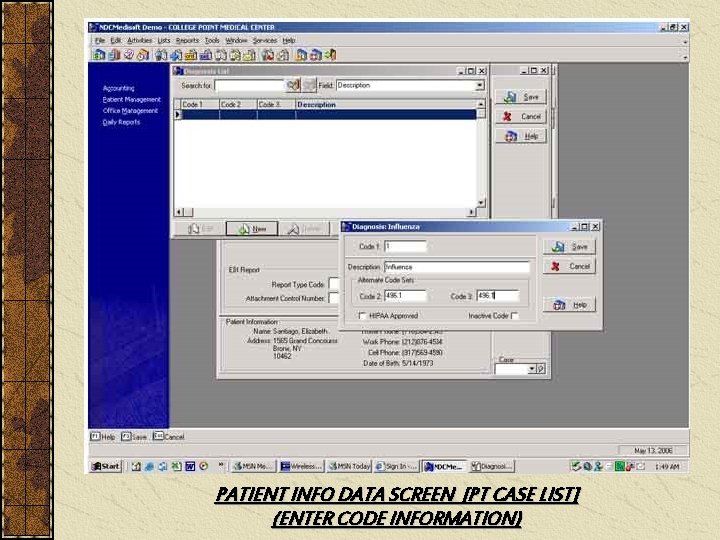Click the F1 Help status bar shortcut

[102, 436]
